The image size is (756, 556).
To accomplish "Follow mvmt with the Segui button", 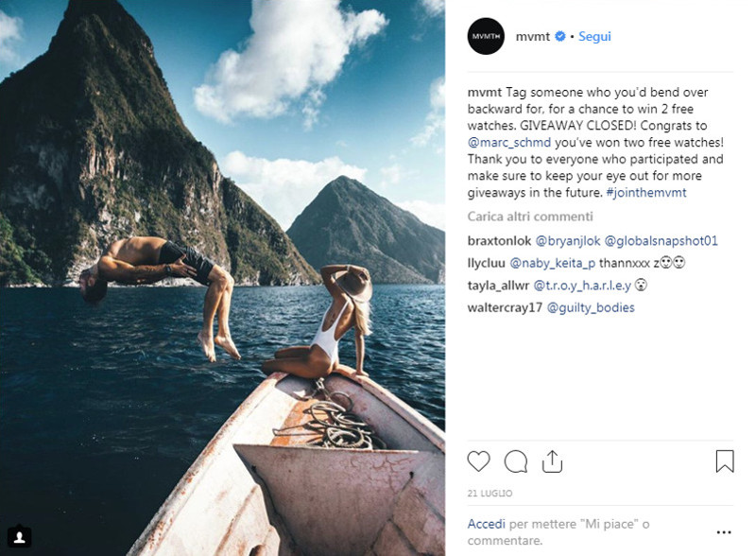I will (594, 37).
